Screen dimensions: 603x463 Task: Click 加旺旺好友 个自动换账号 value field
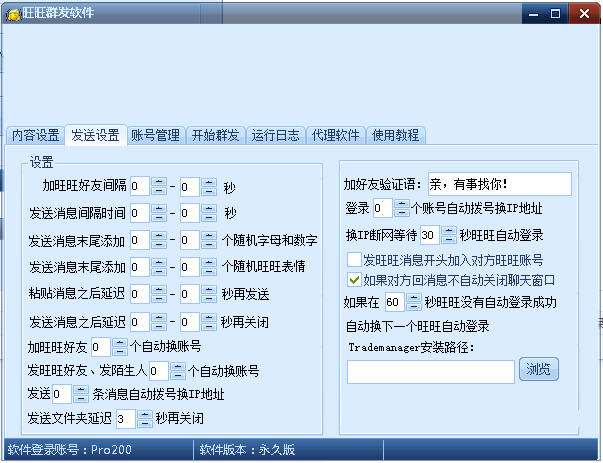(x=101, y=347)
